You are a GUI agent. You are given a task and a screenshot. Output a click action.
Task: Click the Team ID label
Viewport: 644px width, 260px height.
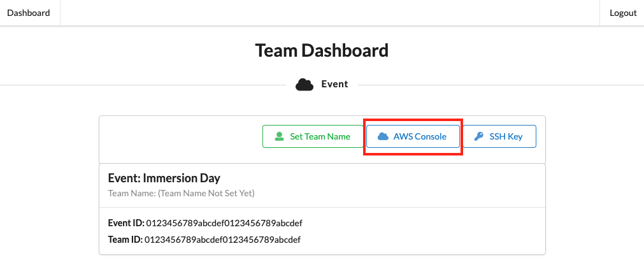pos(125,240)
